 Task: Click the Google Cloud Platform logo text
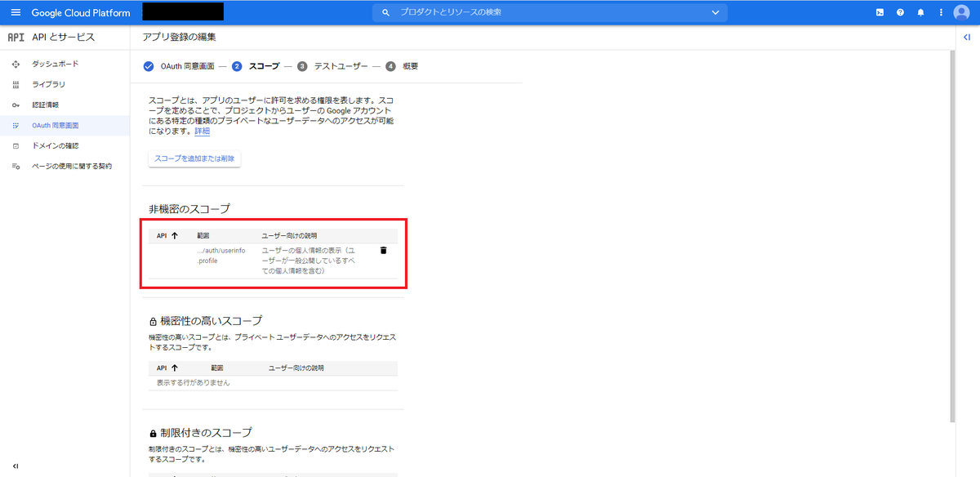[x=80, y=12]
